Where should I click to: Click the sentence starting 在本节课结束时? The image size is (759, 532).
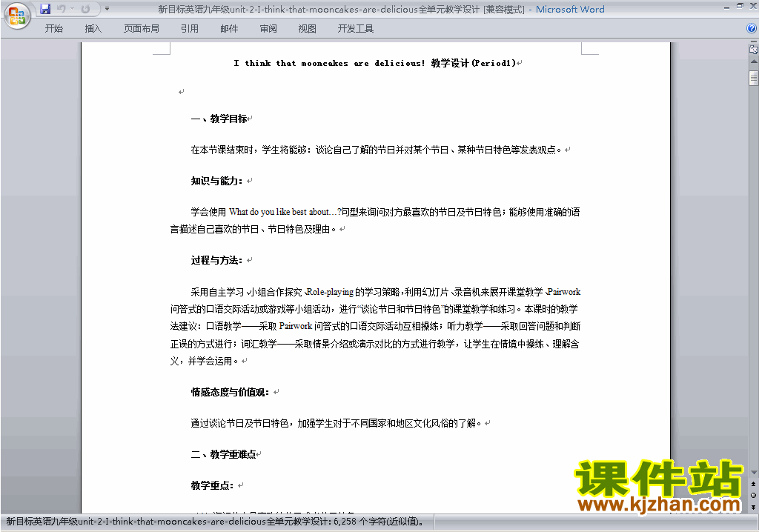click(x=377, y=150)
